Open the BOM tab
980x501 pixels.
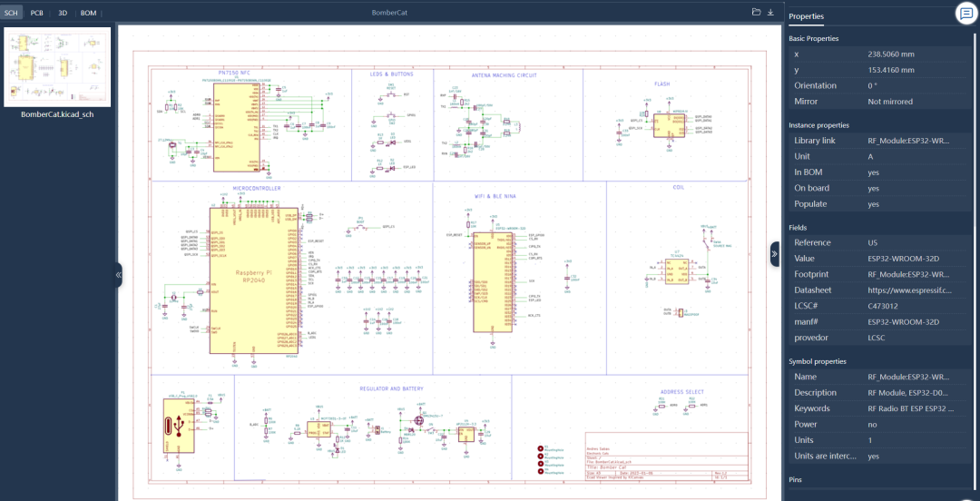pyautogui.click(x=89, y=13)
